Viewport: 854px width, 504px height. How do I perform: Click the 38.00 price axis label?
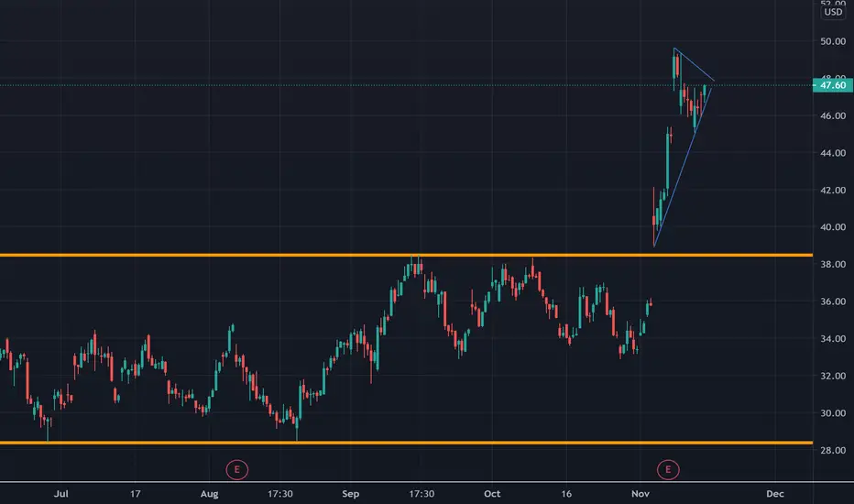833,264
